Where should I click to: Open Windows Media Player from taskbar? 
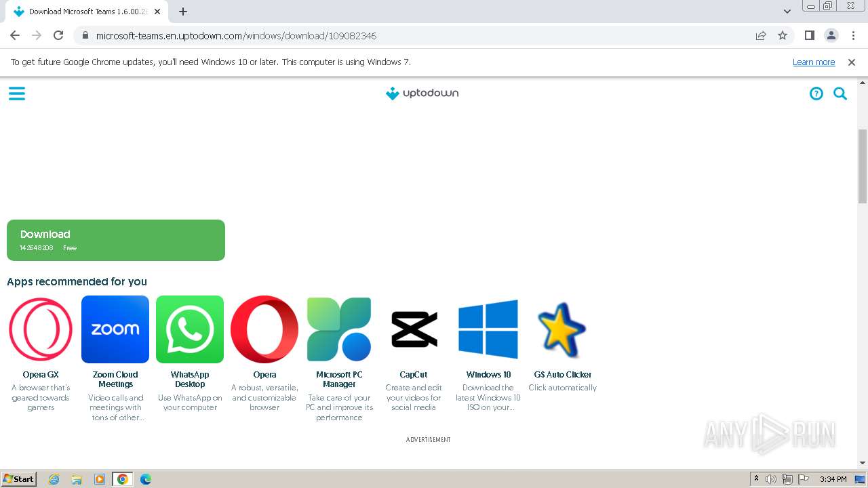click(x=100, y=479)
